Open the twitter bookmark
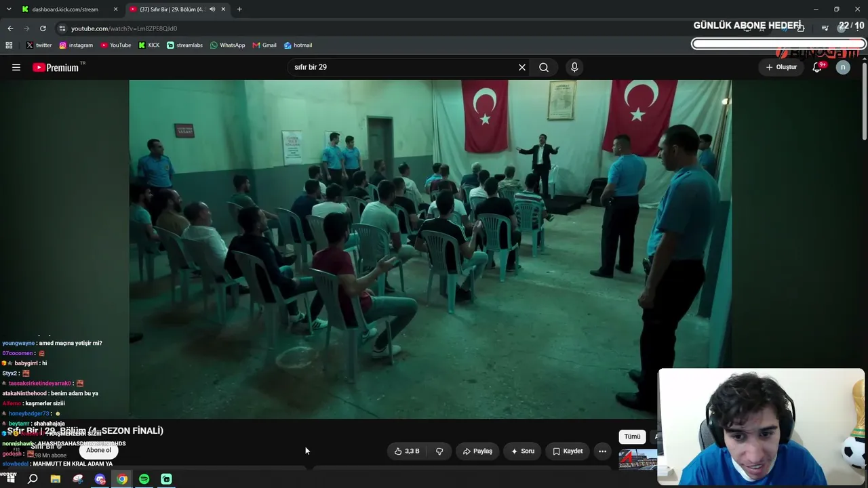Screen dimensions: 868x488 39,45
